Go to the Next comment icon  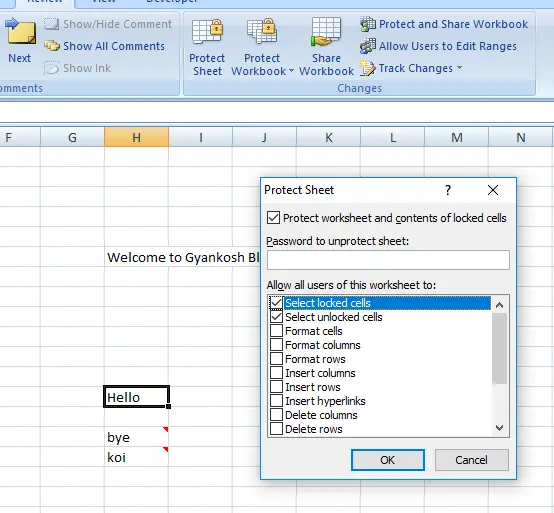coord(21,31)
